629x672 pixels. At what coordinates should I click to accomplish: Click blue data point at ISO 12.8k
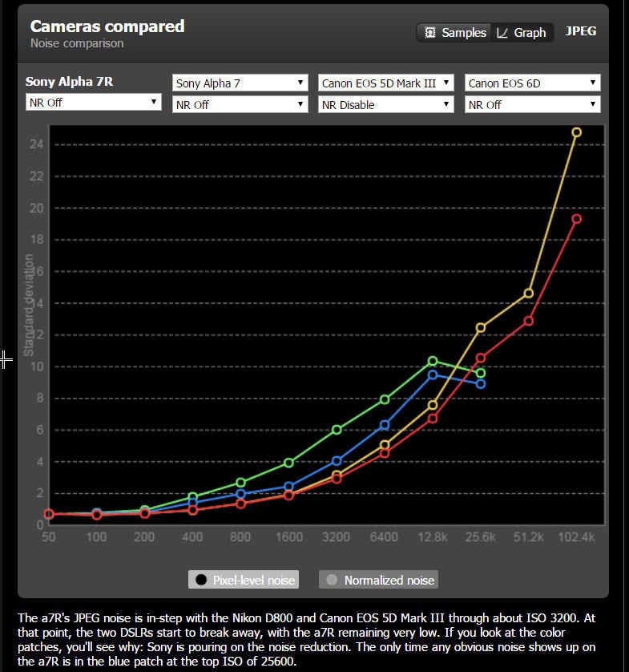point(433,375)
